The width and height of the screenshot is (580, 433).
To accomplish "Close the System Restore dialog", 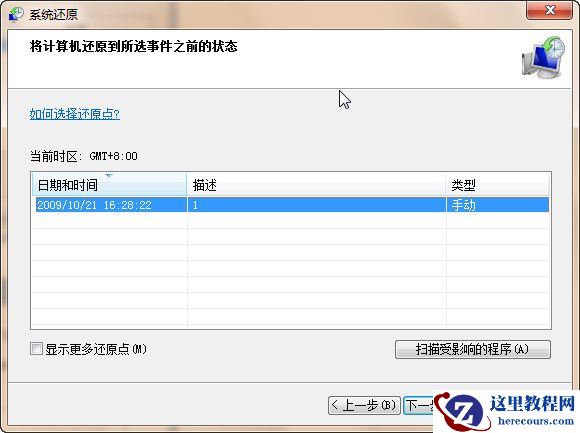I will pos(550,10).
